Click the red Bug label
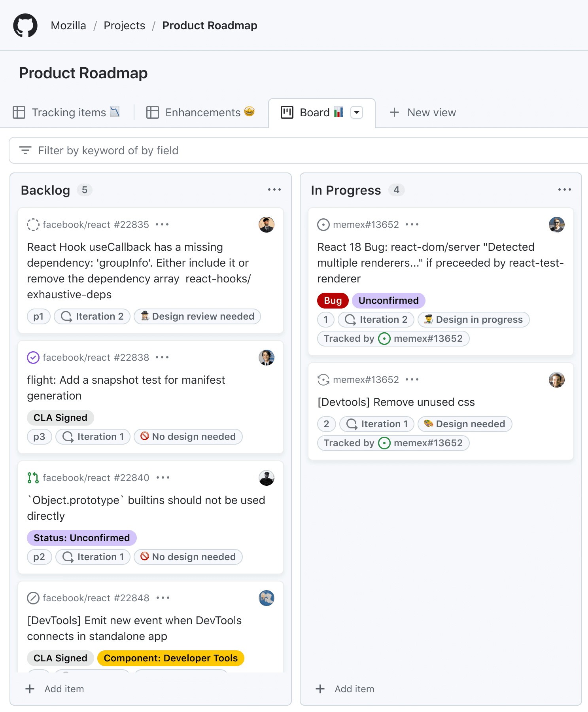This screenshot has width=588, height=712. [333, 301]
